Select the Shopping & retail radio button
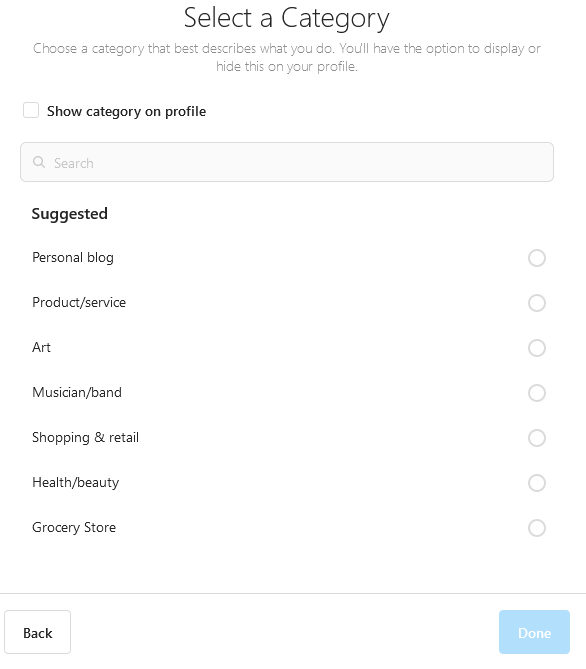Screen dimensions: 586x669 (x=536, y=438)
